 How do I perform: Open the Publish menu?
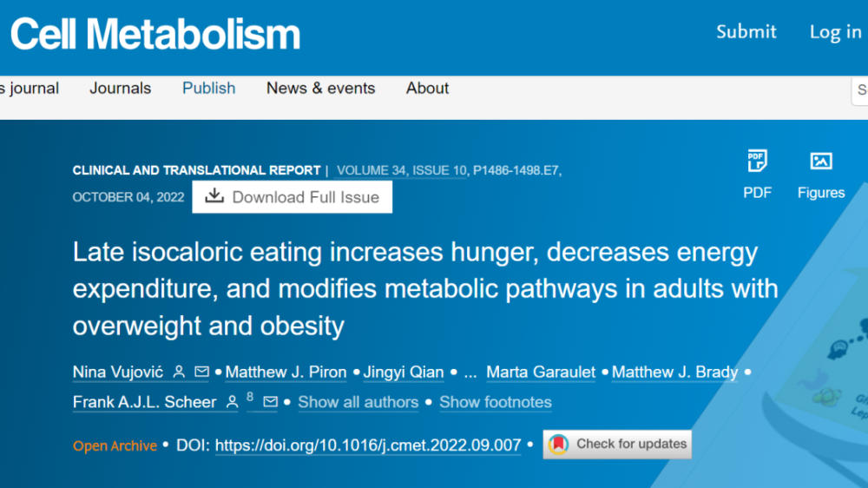click(x=208, y=88)
